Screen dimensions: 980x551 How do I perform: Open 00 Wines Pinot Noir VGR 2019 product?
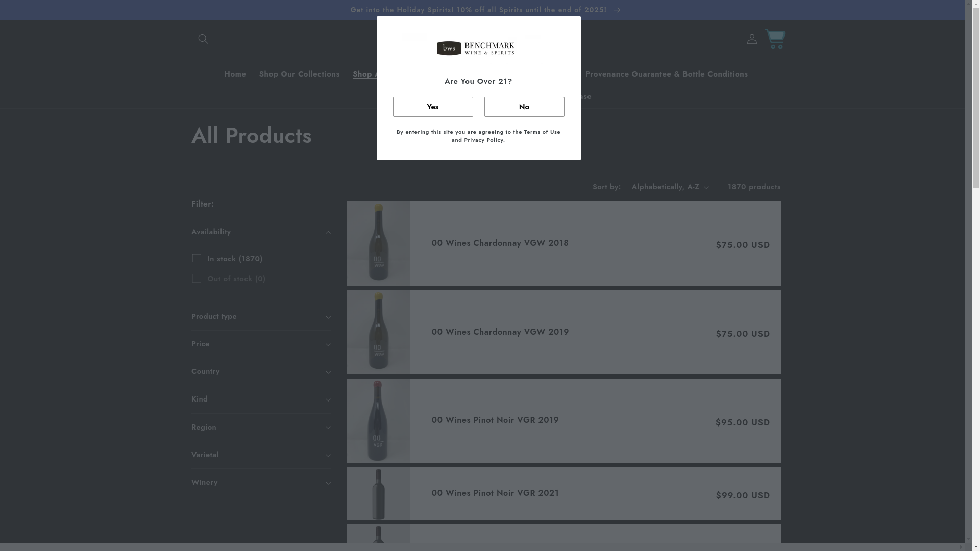coord(495,420)
